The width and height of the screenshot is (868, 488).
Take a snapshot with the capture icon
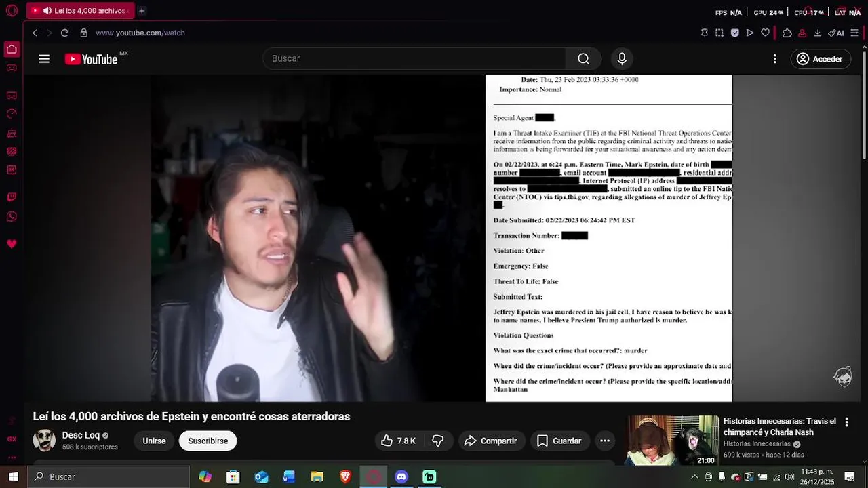tap(719, 33)
